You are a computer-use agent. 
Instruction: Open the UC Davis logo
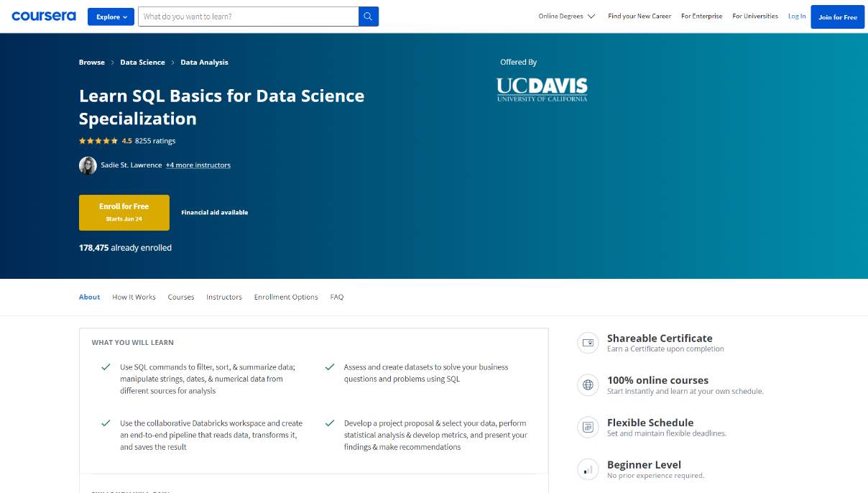542,90
